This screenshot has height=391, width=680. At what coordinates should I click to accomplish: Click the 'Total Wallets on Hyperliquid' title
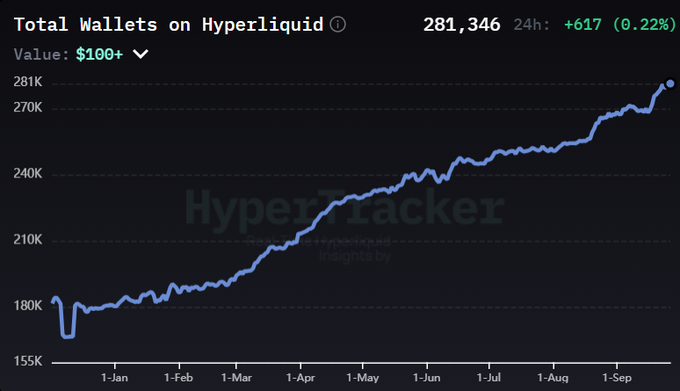click(169, 25)
